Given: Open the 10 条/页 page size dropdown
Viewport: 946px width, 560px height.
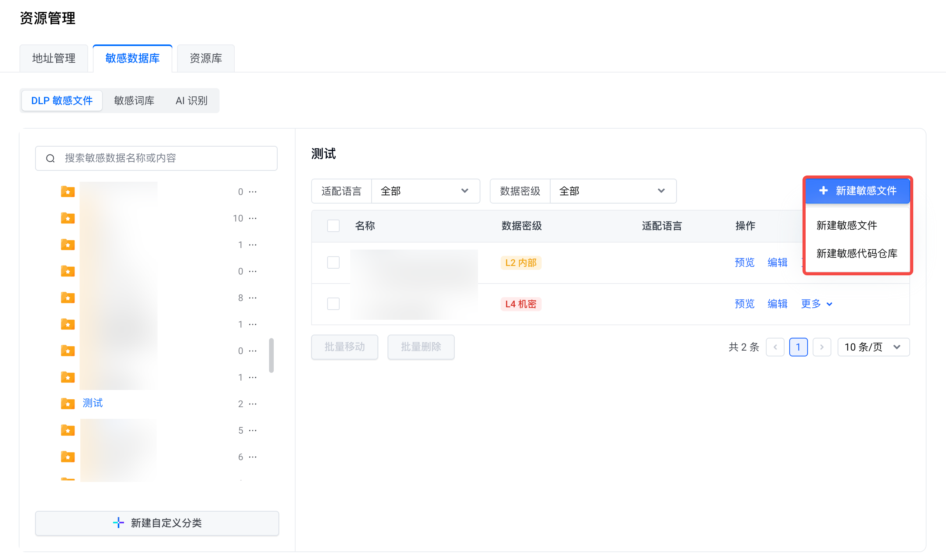Looking at the screenshot, I should (x=873, y=347).
